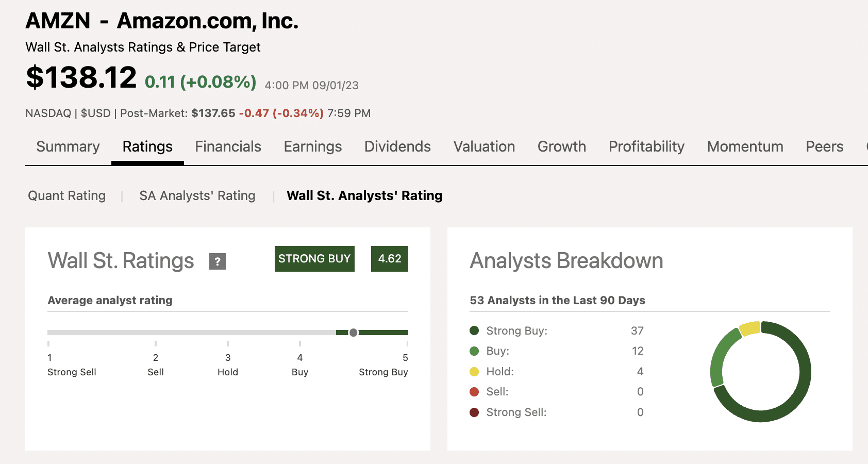This screenshot has width=868, height=464.
Task: Click the Hold count of 4
Action: pos(640,372)
